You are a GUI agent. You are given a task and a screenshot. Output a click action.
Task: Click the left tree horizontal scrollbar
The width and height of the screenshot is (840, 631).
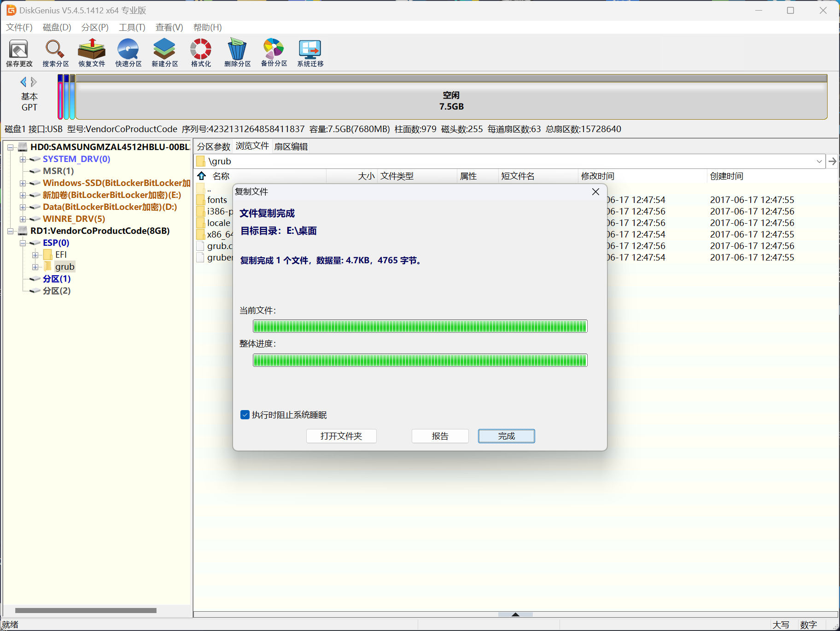86,610
